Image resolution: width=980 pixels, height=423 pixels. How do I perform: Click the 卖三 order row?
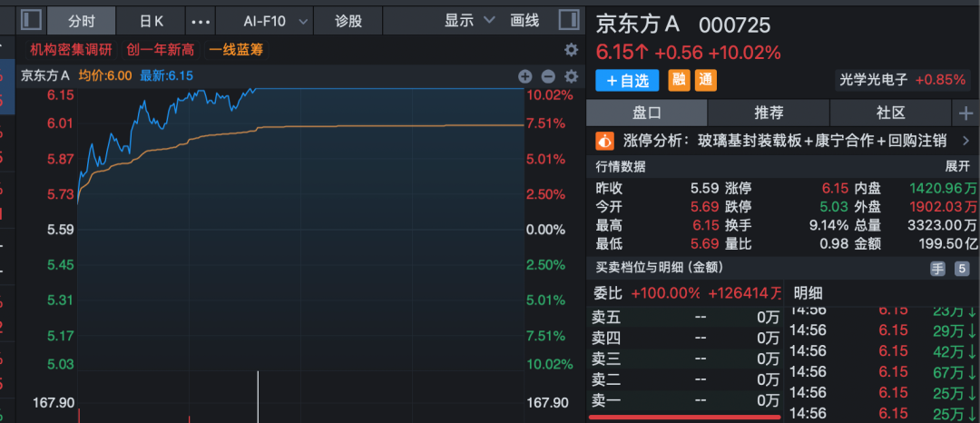pos(686,359)
